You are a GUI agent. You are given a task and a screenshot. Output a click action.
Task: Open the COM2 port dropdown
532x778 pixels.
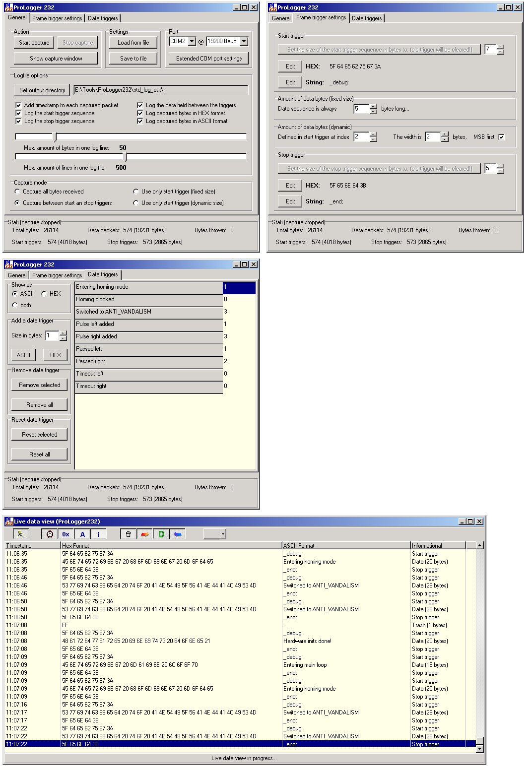coord(192,42)
